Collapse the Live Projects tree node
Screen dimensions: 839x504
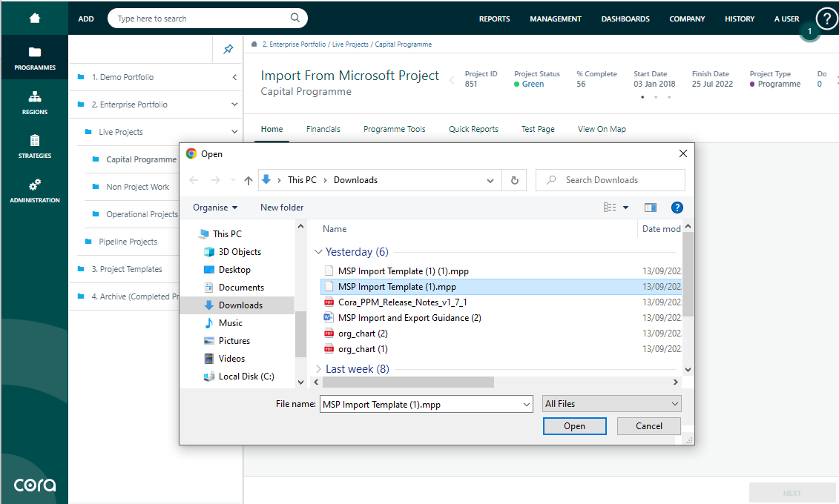tap(234, 131)
